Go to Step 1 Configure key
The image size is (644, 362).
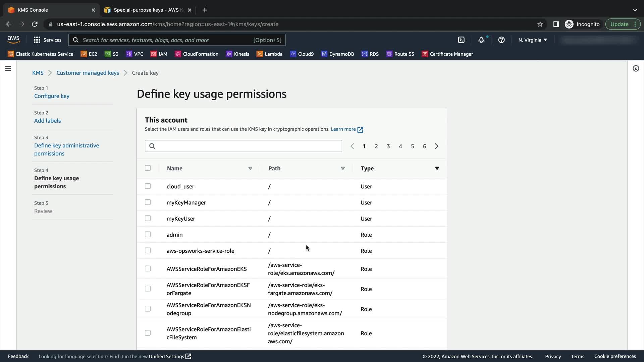tap(52, 96)
